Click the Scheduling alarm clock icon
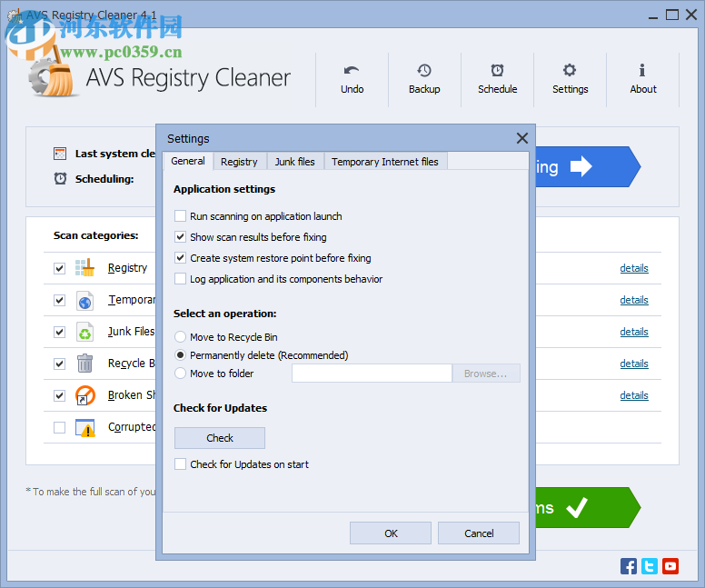This screenshot has height=588, width=705. click(x=60, y=179)
